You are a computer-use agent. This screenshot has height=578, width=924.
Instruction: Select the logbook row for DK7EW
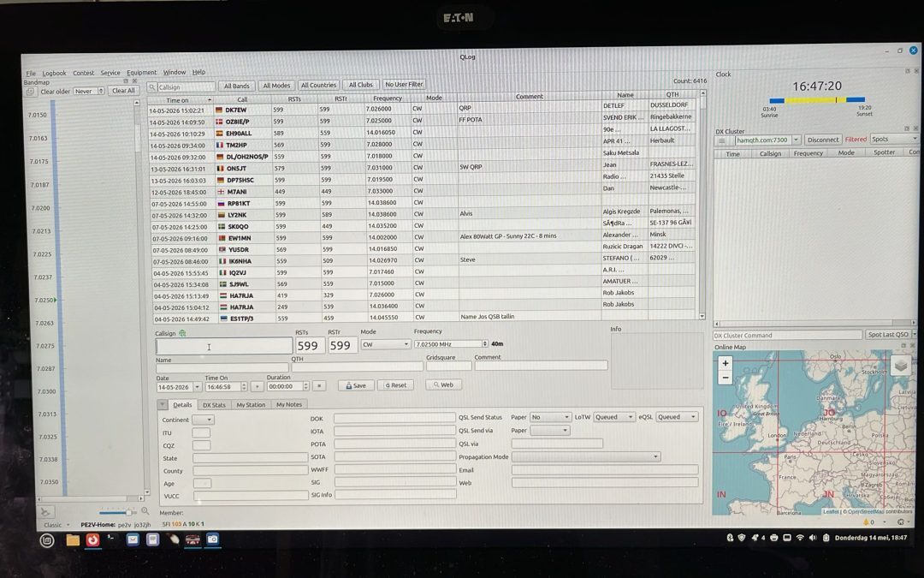pos(422,109)
